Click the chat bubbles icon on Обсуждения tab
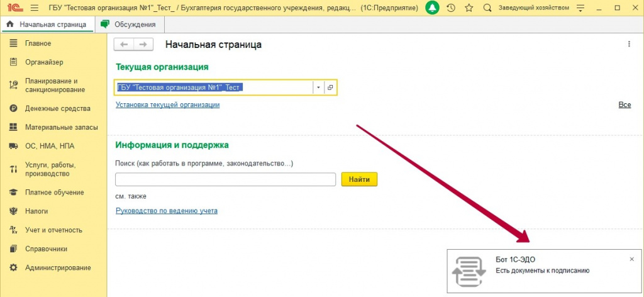This screenshot has height=297, width=644. [x=105, y=24]
